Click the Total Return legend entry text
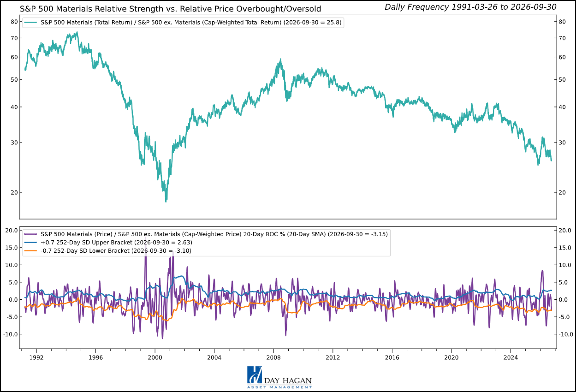Screen dimensions: 576x392 click(x=191, y=22)
